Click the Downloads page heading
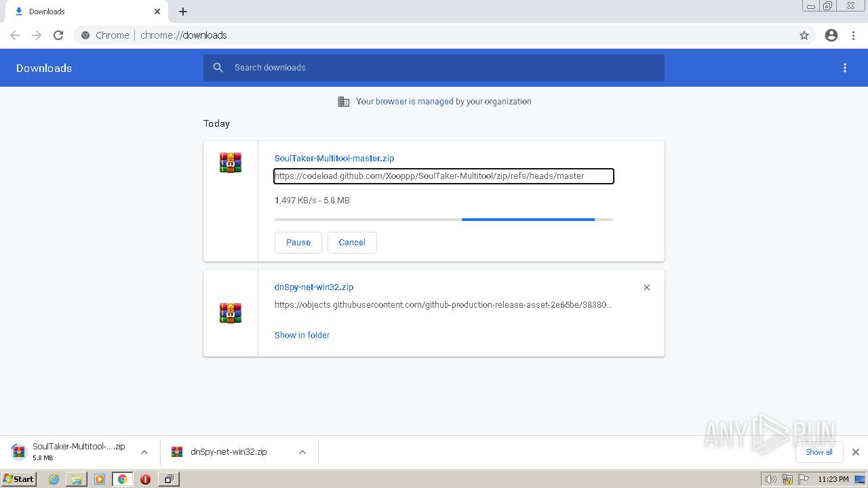This screenshot has width=868, height=488. [44, 68]
